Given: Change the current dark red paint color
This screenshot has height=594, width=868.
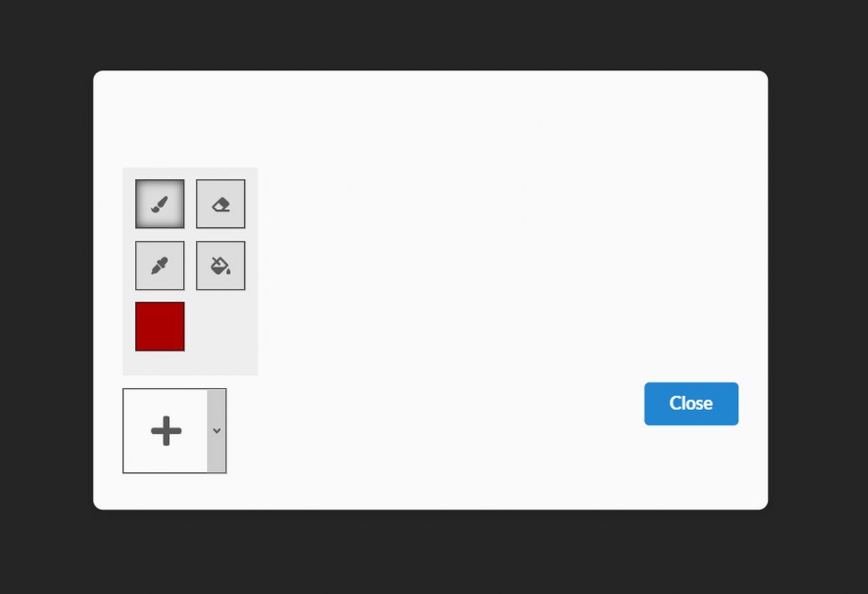Looking at the screenshot, I should click(159, 326).
